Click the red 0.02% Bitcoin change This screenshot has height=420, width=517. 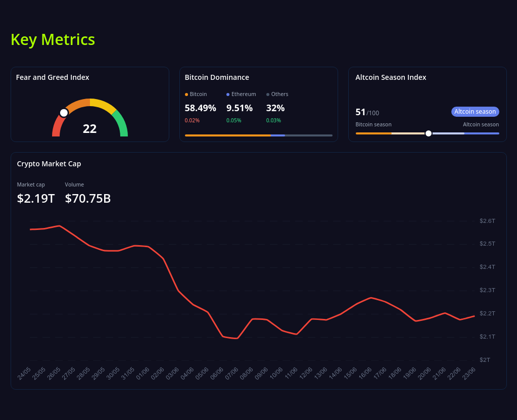pyautogui.click(x=192, y=120)
